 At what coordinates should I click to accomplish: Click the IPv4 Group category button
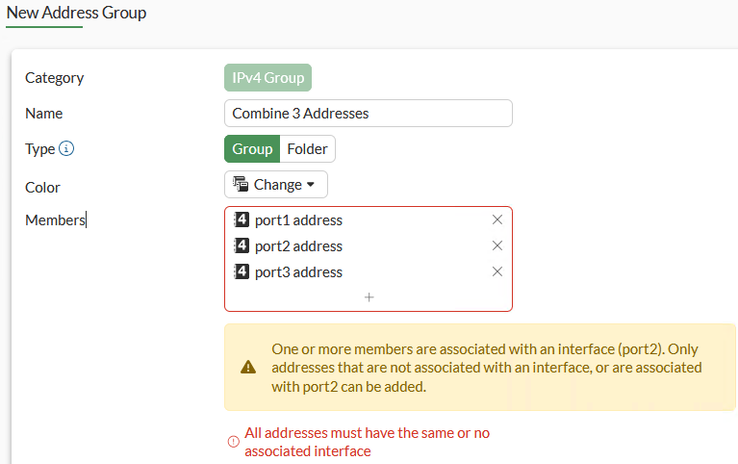point(268,78)
